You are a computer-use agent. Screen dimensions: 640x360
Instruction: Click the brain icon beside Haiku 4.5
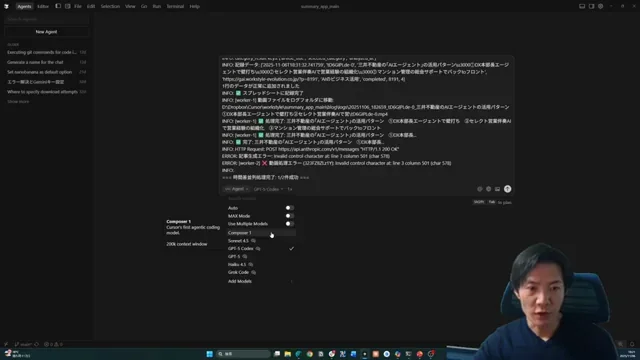coord(251,264)
